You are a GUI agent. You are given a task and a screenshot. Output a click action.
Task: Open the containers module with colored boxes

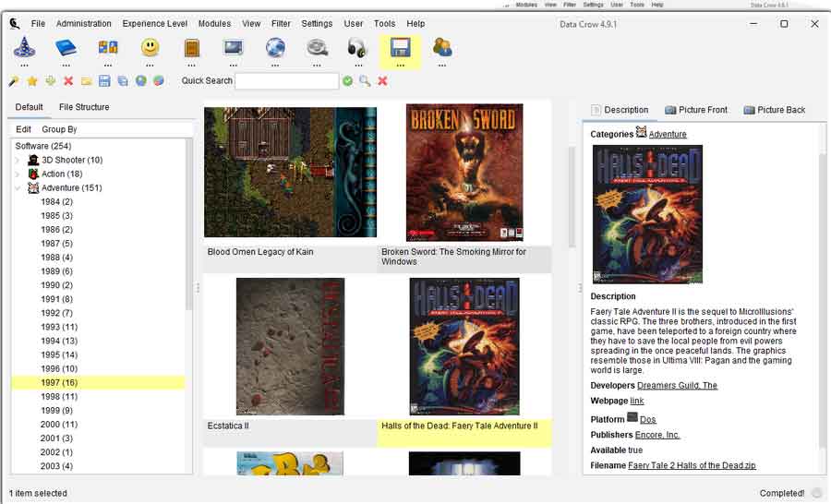coord(108,48)
